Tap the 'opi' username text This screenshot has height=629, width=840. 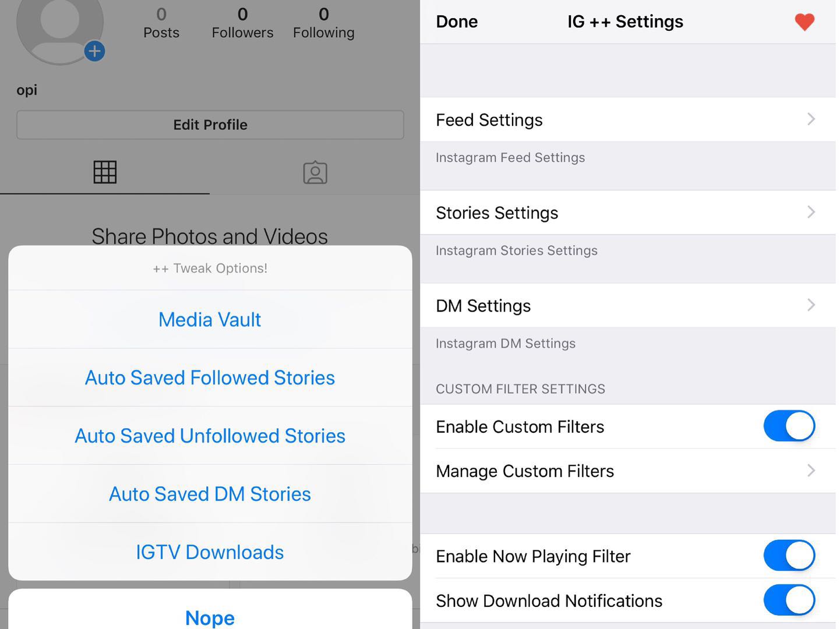click(x=27, y=90)
